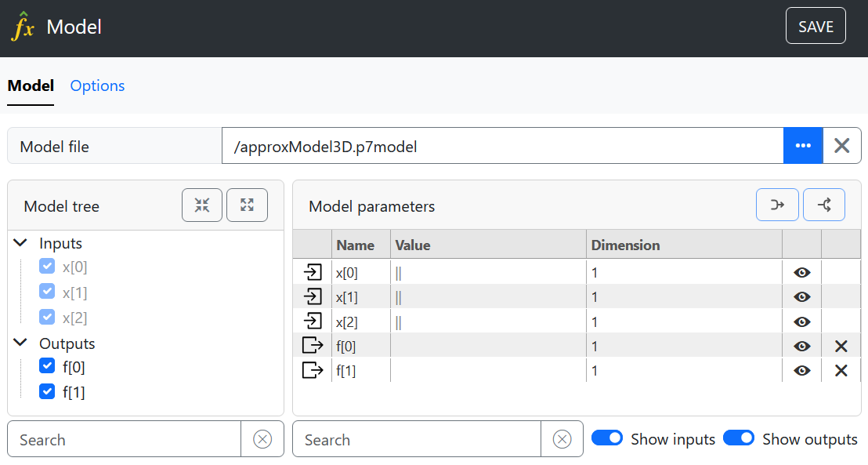Clear the Model parameters search field

[x=562, y=439]
